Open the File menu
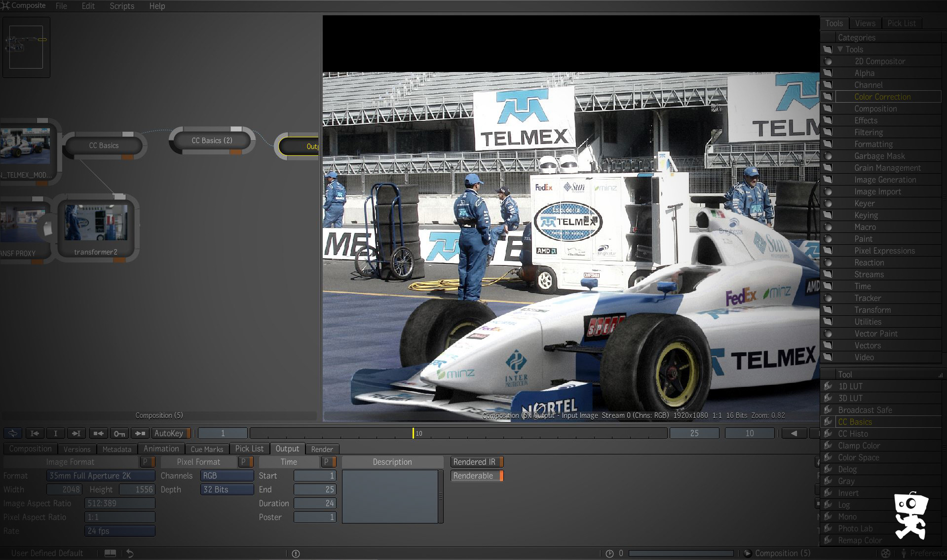 [61, 6]
